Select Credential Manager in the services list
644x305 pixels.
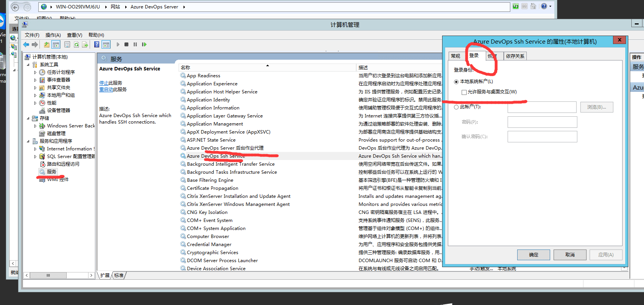(209, 245)
